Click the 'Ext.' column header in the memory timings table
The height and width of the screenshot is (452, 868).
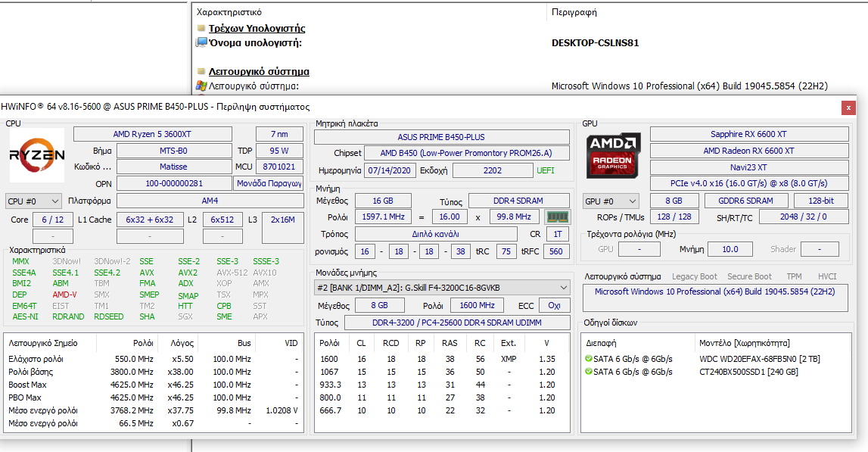(x=509, y=343)
